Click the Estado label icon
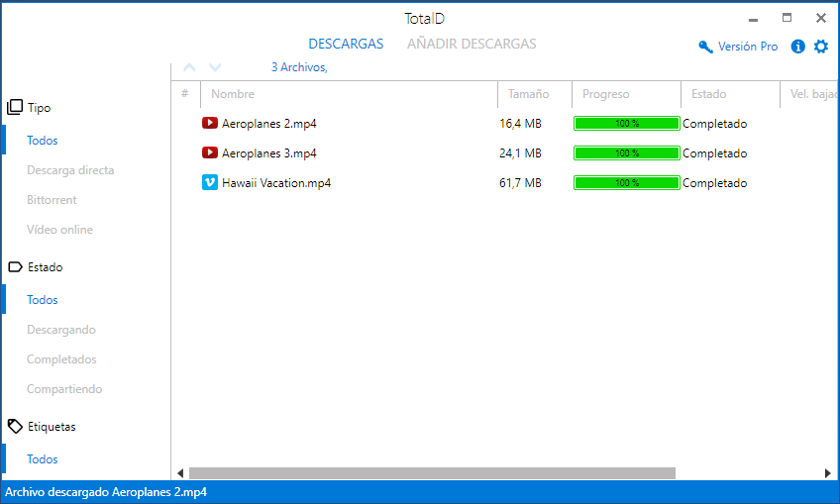 point(15,266)
